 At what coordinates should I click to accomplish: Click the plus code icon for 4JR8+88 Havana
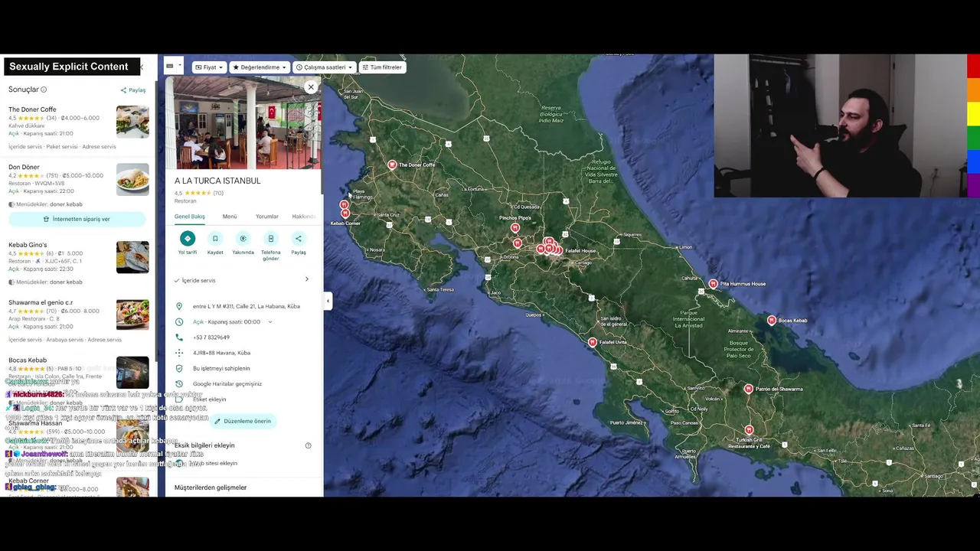coord(179,353)
